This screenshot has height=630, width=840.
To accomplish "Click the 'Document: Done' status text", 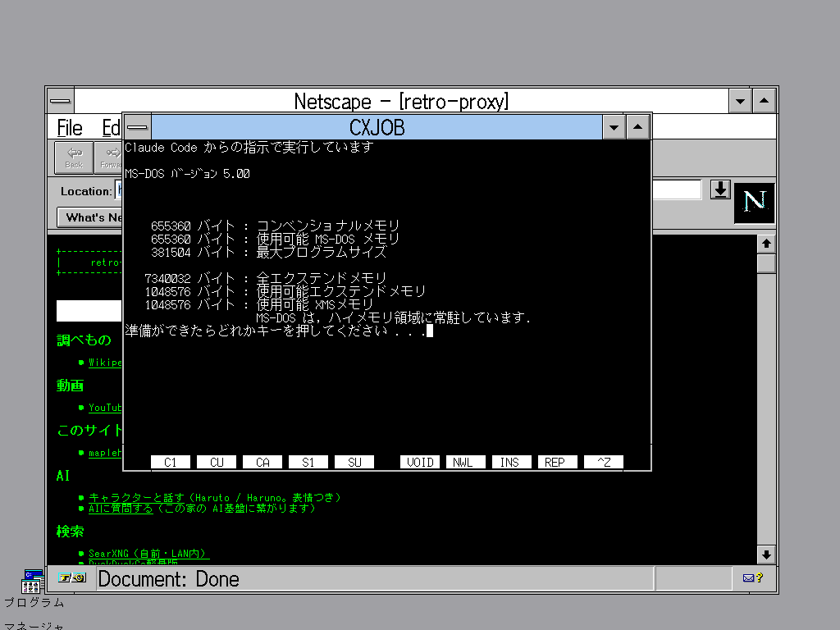I will coord(169,579).
